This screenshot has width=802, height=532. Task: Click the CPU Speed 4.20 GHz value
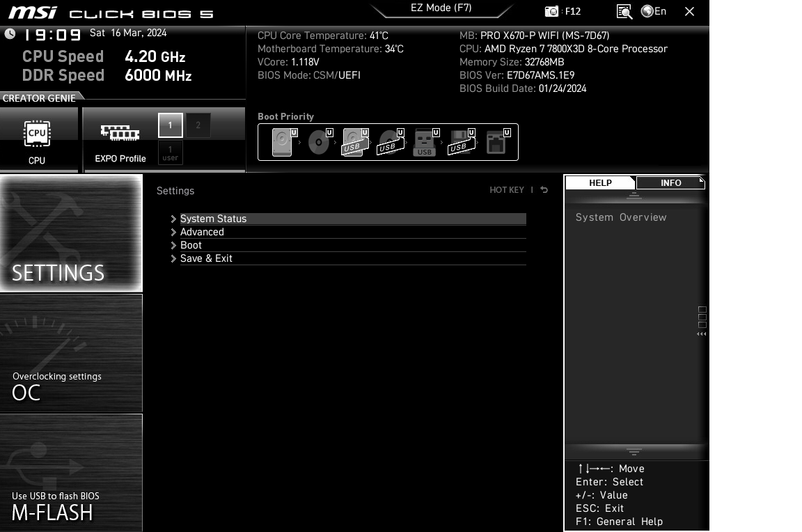pos(155,57)
